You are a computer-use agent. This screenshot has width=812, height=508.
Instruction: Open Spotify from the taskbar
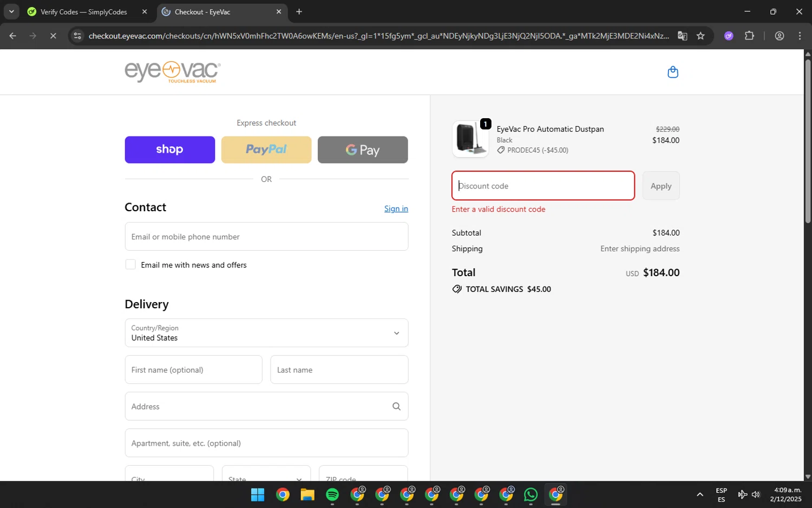[332, 494]
